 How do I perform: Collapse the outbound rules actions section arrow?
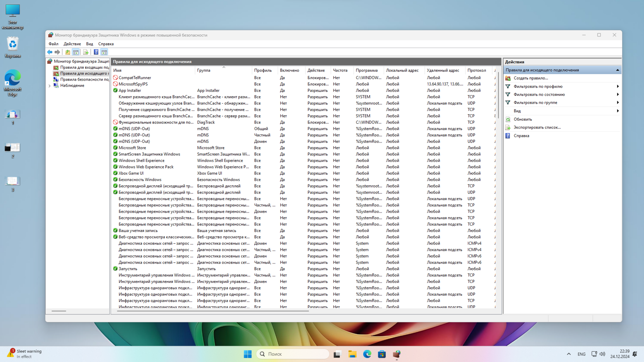pyautogui.click(x=617, y=70)
